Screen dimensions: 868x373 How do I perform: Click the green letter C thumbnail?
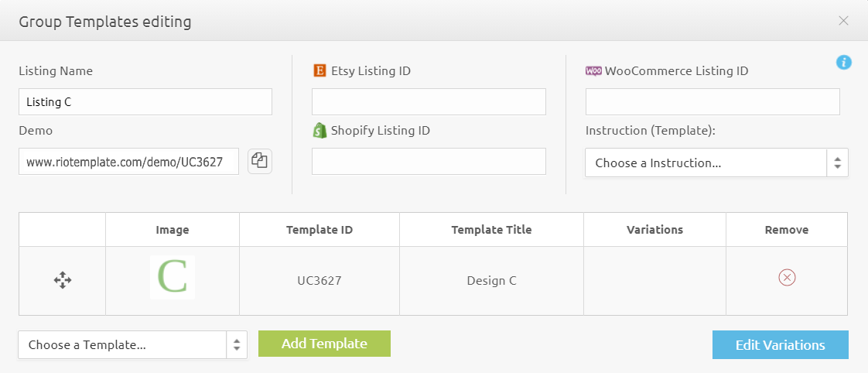[x=173, y=278]
